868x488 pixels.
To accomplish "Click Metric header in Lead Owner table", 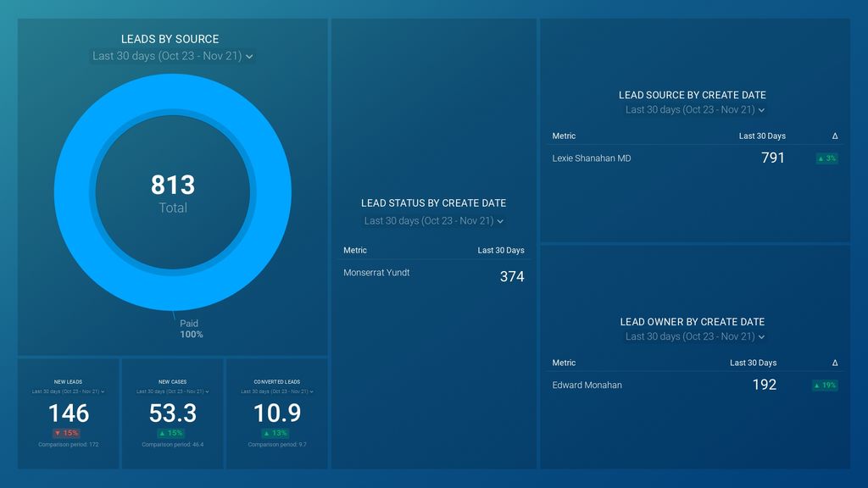I will tap(564, 363).
